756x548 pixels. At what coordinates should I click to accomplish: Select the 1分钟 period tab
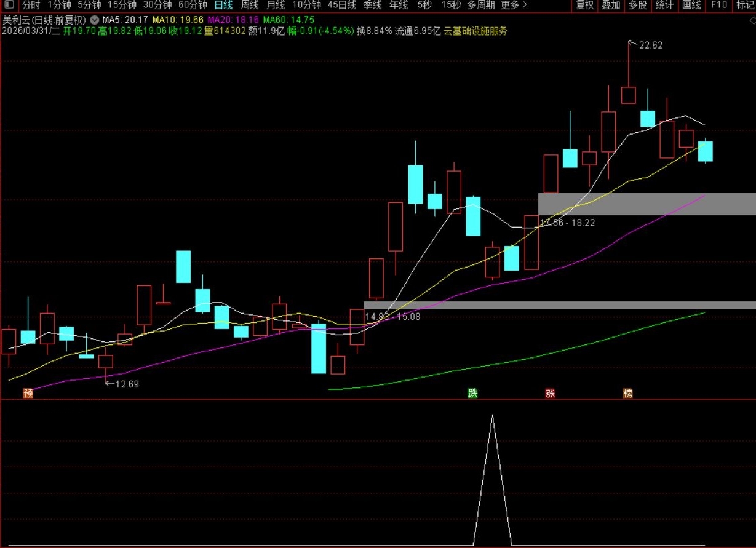point(59,5)
